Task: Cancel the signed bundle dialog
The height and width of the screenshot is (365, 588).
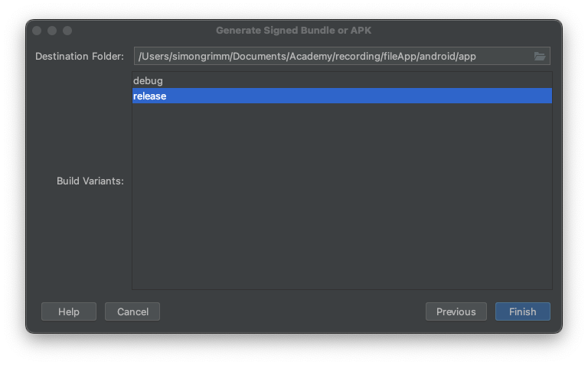Action: coord(132,311)
